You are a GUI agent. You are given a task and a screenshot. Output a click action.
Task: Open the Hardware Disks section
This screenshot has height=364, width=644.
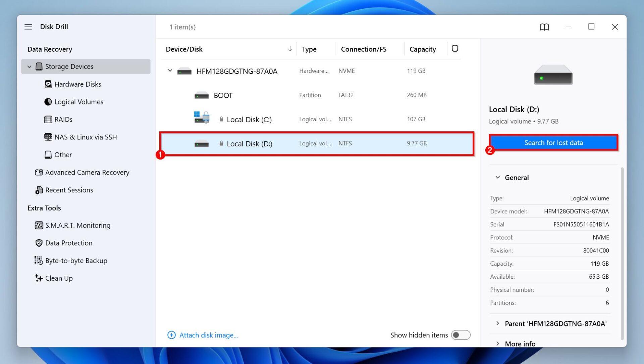77,84
